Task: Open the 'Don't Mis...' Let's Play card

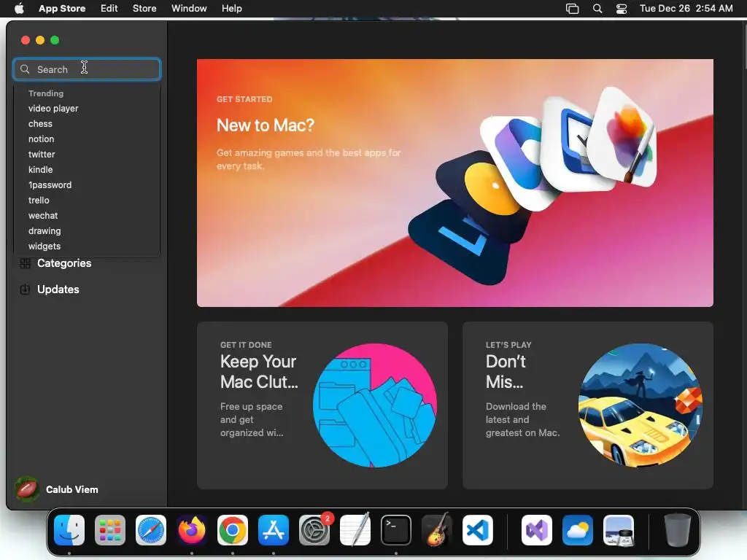Action: (x=588, y=405)
